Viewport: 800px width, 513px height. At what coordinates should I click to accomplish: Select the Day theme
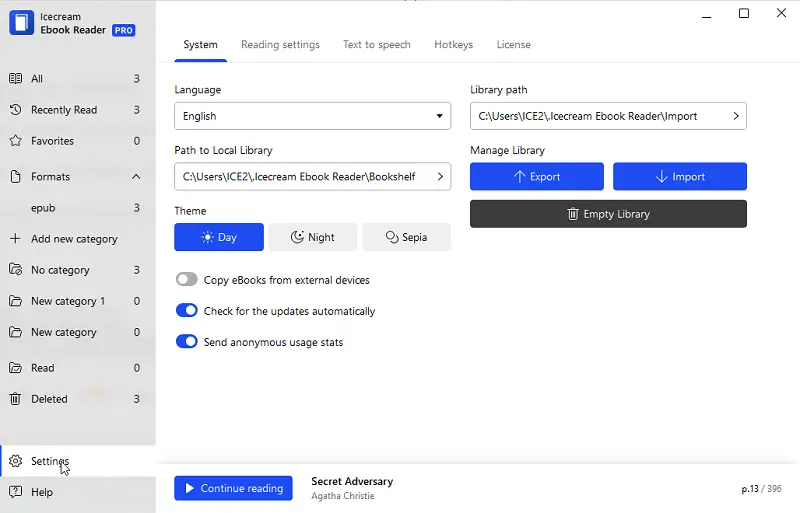(219, 237)
